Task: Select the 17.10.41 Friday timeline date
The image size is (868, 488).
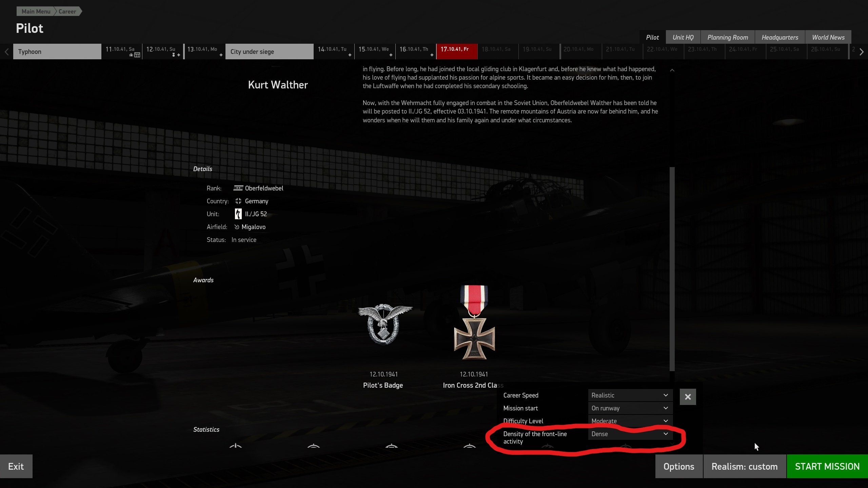Action: click(x=457, y=52)
